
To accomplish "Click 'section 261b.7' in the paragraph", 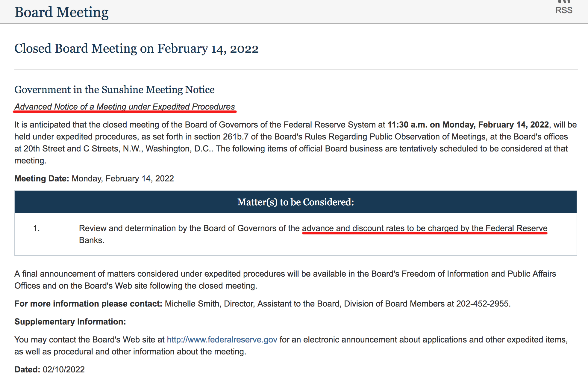I will coord(221,137).
